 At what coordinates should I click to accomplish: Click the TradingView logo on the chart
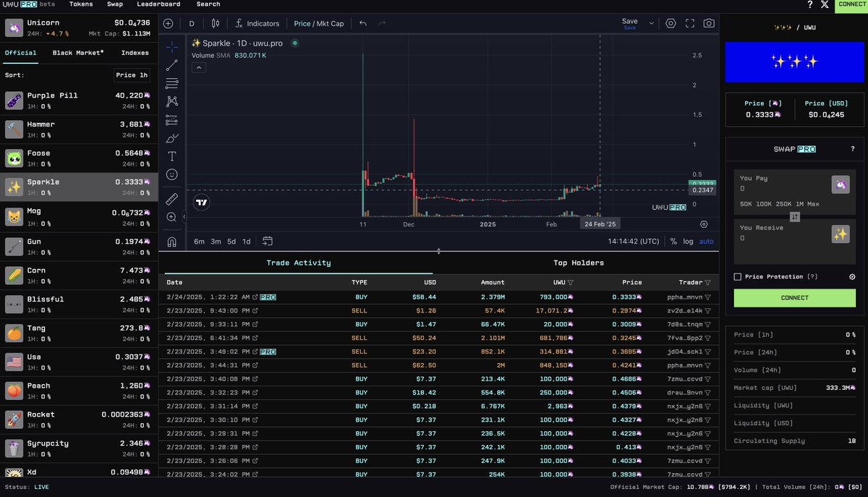pyautogui.click(x=202, y=203)
